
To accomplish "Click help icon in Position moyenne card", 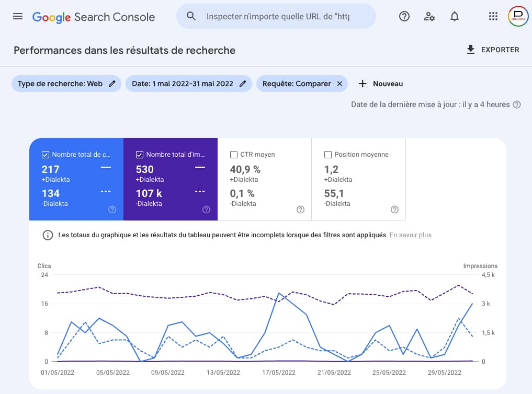I will point(394,210).
